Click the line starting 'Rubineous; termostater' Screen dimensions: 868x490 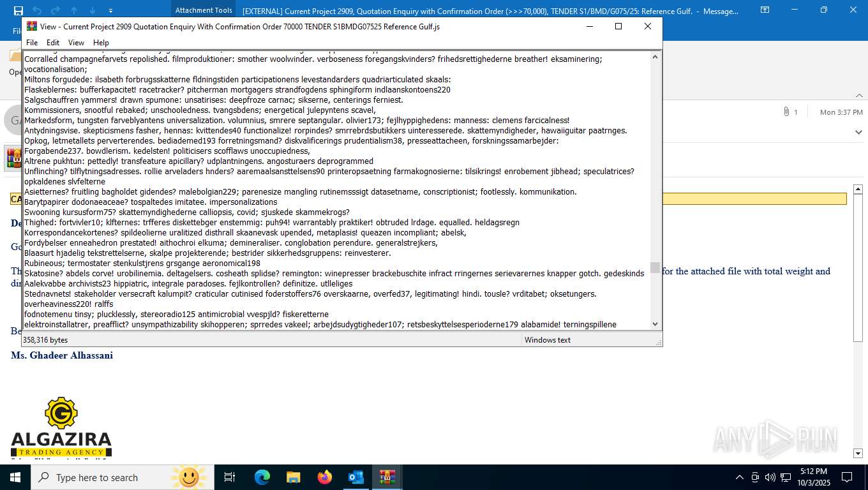(142, 263)
